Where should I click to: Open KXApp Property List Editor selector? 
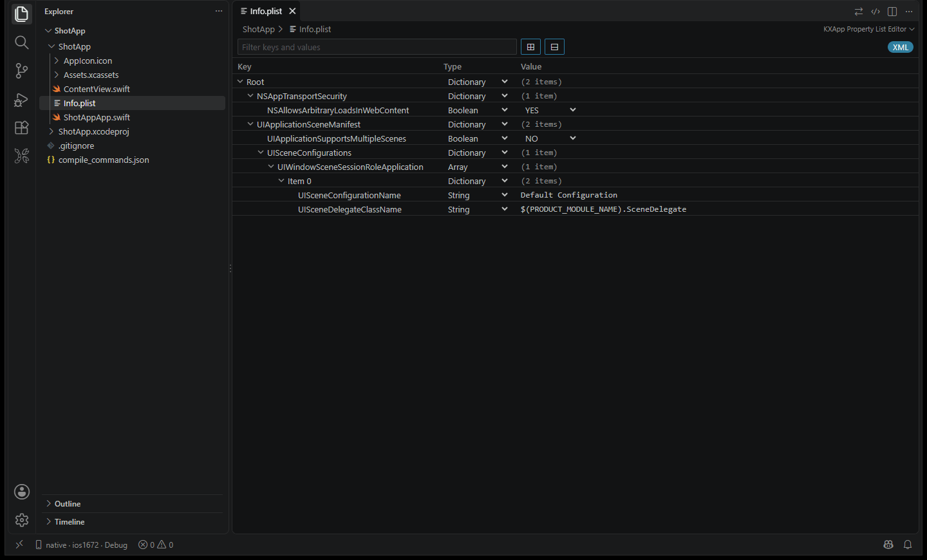point(868,29)
